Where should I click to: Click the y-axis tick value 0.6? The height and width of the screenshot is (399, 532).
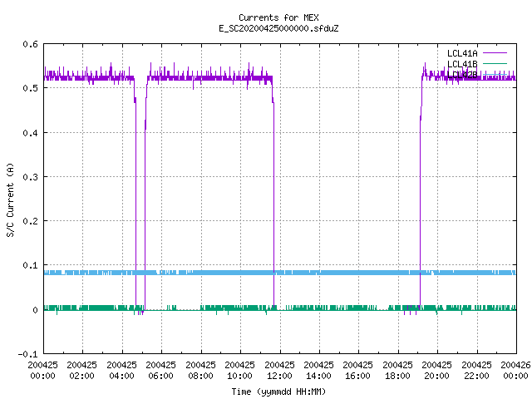click(x=30, y=44)
